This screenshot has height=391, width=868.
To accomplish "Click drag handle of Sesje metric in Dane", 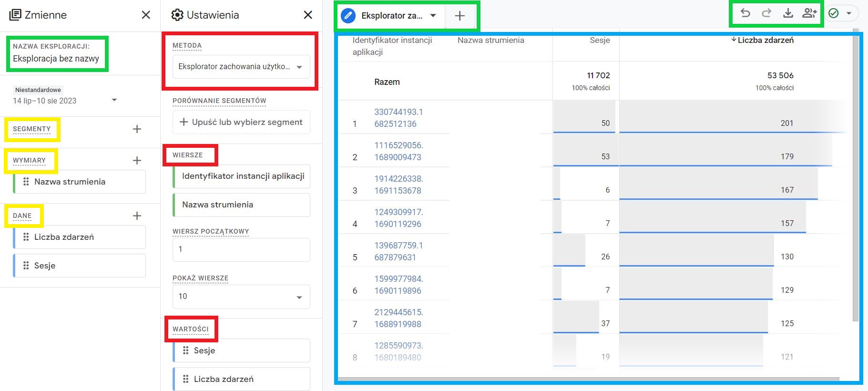I will click(x=26, y=266).
